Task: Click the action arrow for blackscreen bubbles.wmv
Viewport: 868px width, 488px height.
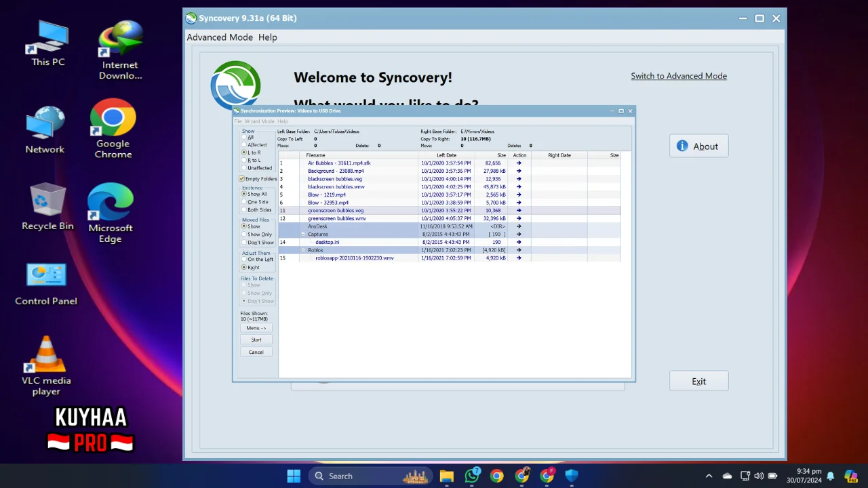Action: [519, 187]
